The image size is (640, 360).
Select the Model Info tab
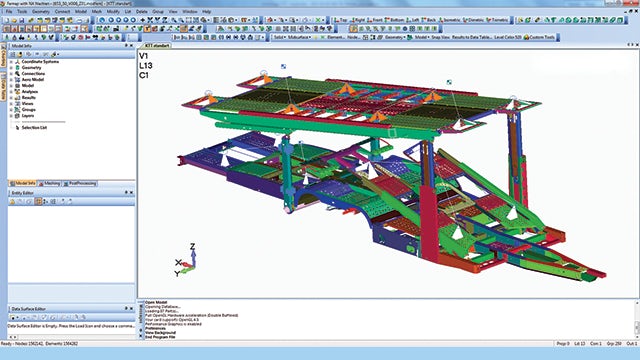tap(23, 184)
